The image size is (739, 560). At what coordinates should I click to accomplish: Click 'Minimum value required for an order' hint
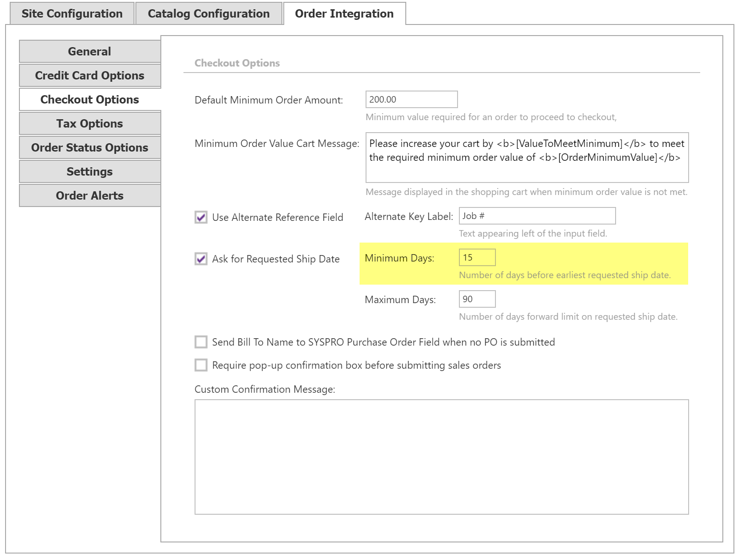point(491,117)
